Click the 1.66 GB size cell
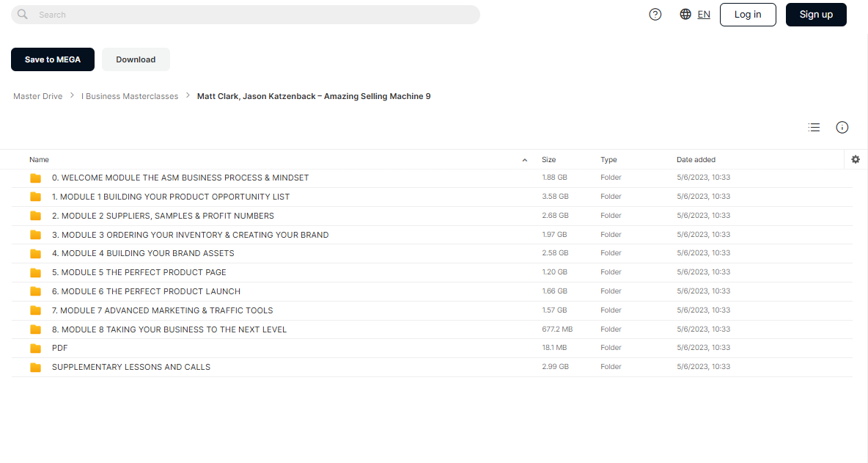 555,291
